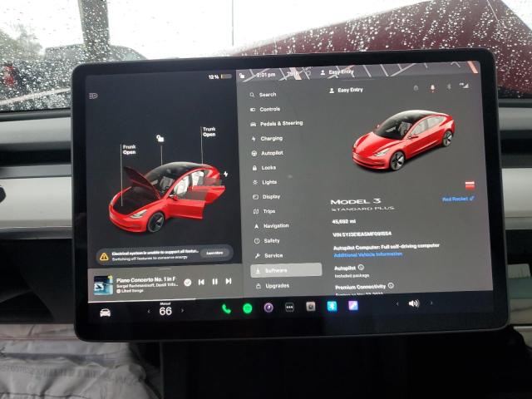This screenshot has height=399, width=532.
Task: Open the Service menu
Action: [x=268, y=255]
